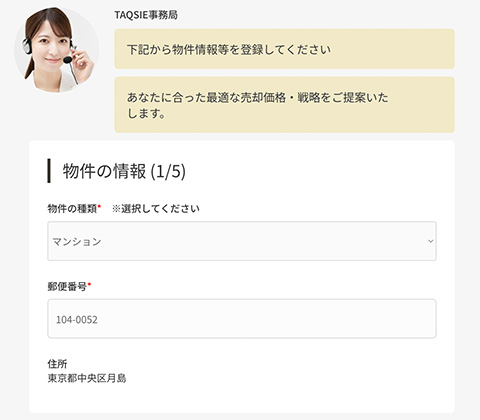Click the ※選択してください hint text
Image resolution: width=480 pixels, height=420 pixels.
(x=156, y=209)
